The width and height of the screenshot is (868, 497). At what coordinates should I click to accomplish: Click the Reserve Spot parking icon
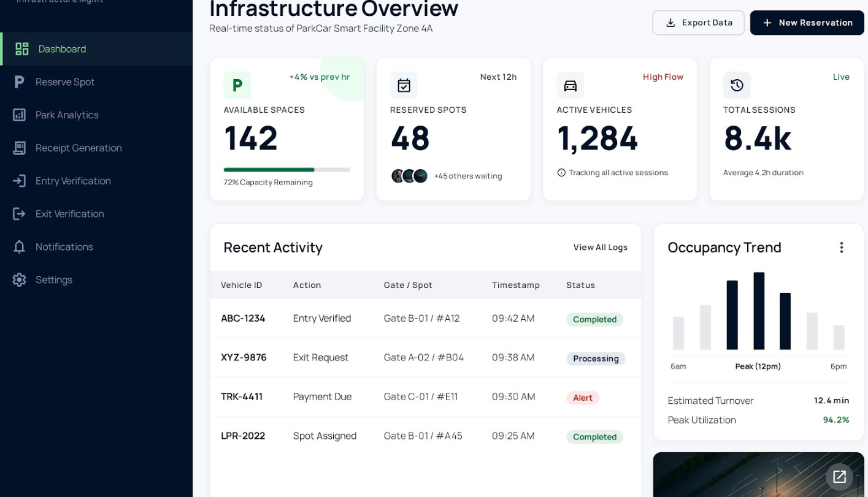click(x=20, y=82)
